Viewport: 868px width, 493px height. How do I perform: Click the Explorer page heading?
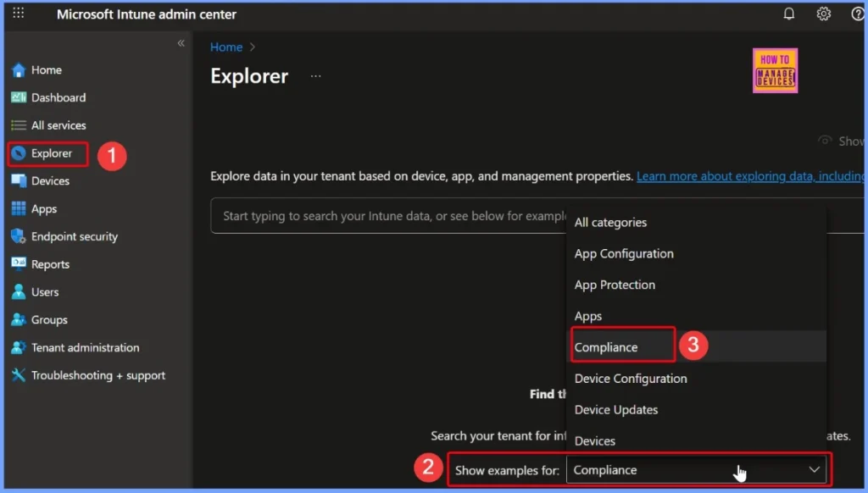(249, 76)
